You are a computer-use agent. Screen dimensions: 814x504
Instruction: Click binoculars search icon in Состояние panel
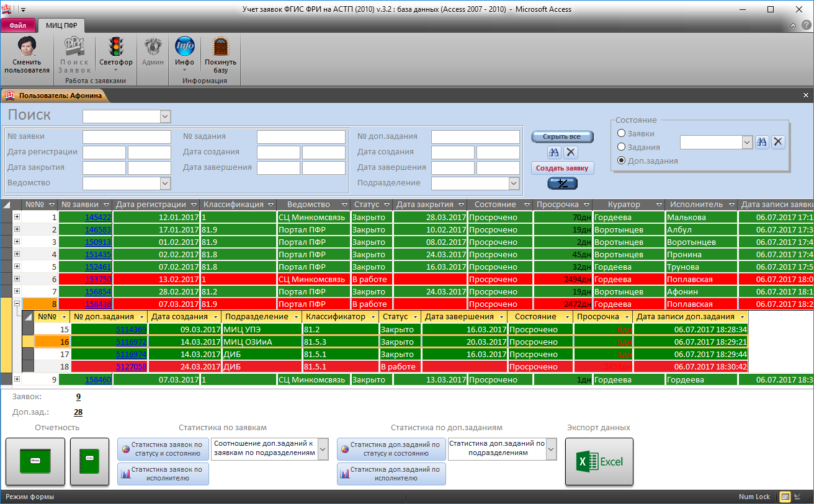(x=762, y=142)
